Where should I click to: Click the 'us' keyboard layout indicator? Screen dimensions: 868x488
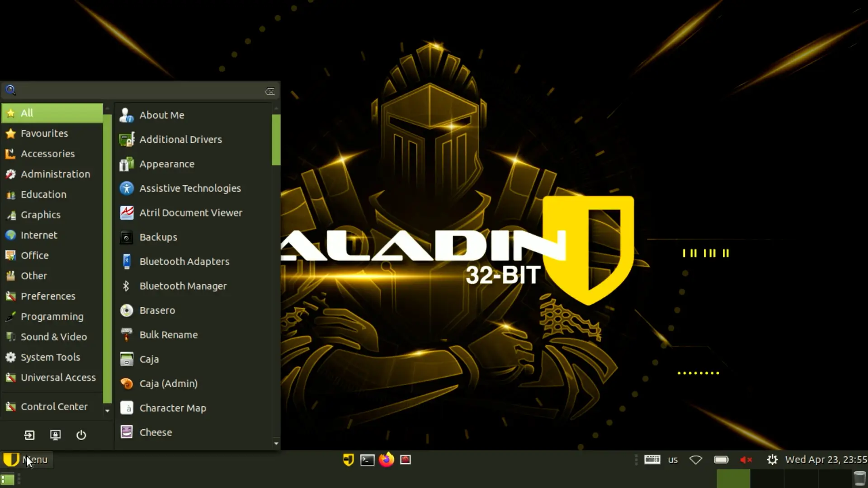[x=673, y=460]
